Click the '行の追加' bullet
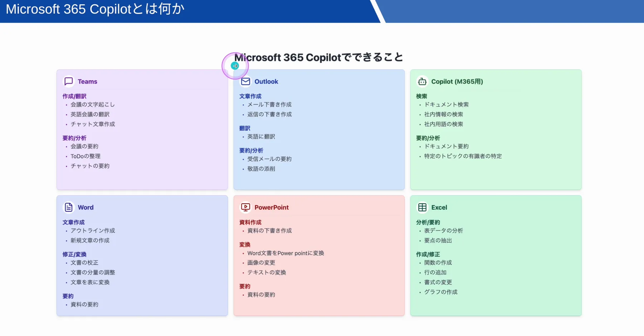 435,272
